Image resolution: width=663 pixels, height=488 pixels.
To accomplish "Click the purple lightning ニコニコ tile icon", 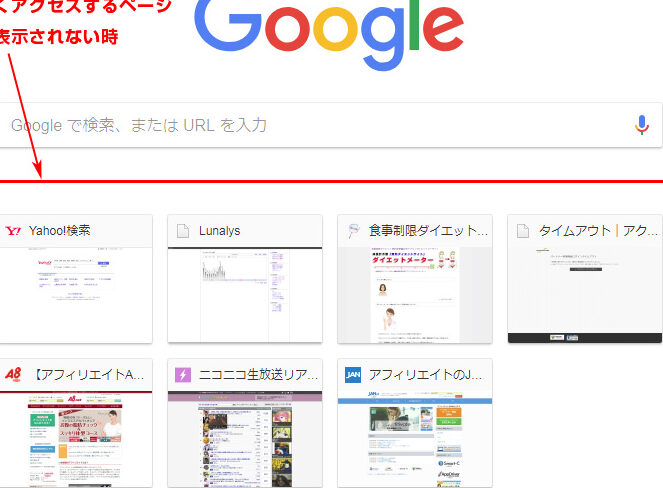I will [x=183, y=375].
